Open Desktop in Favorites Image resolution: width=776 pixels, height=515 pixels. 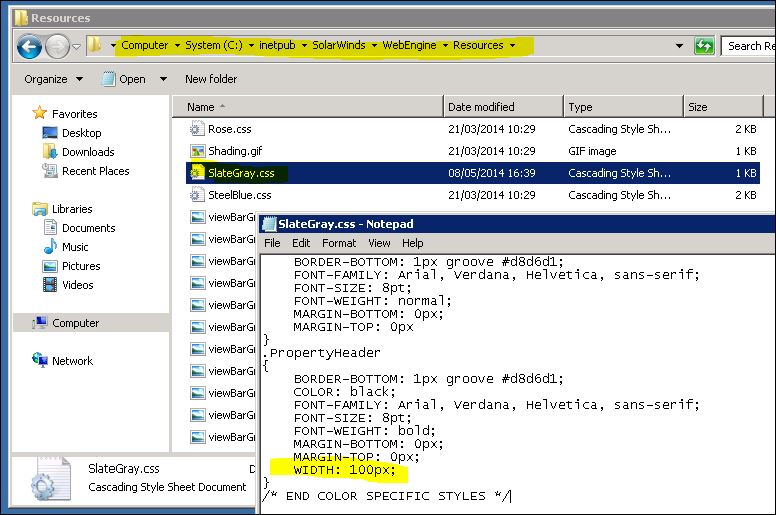pyautogui.click(x=82, y=133)
